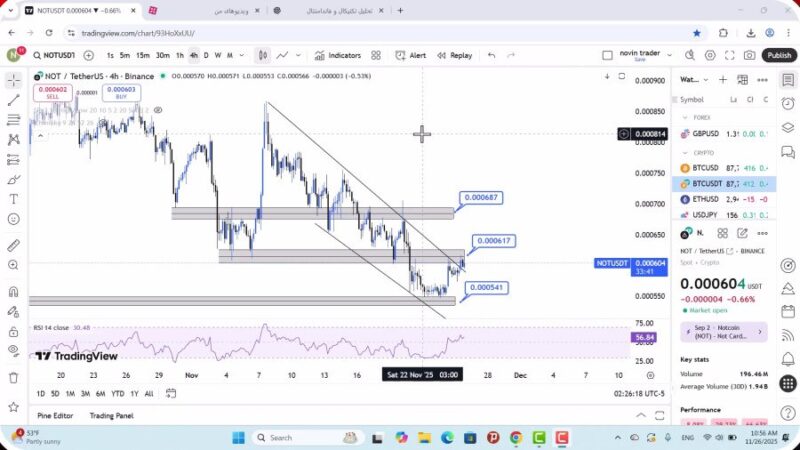This screenshot has width=800, height=450.
Task: Start Bar Replay mode
Action: (454, 56)
